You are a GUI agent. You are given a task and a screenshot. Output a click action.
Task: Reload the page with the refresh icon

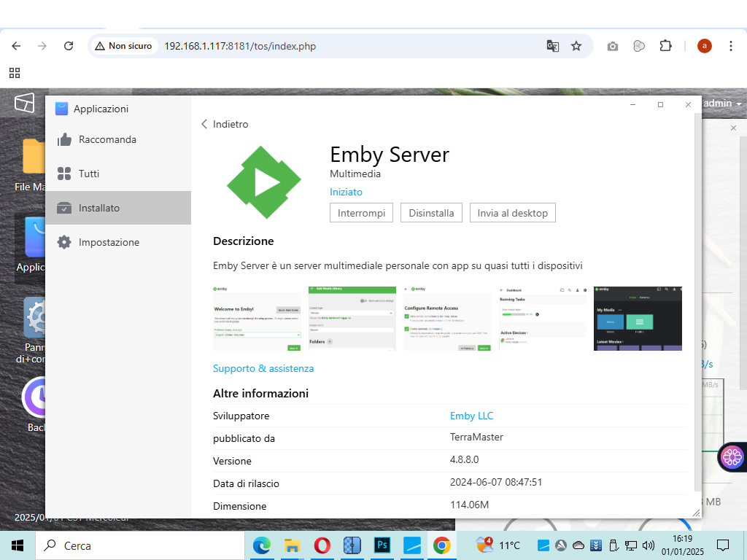point(68,45)
